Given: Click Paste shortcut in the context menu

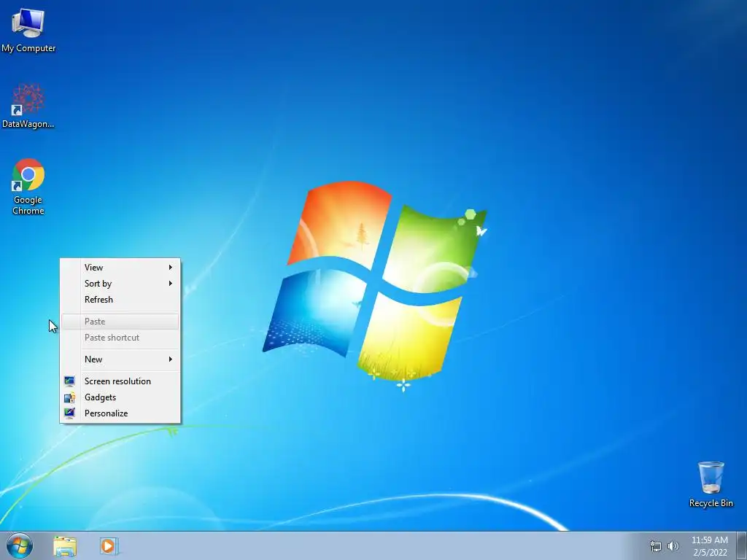Looking at the screenshot, I should pyautogui.click(x=120, y=338).
